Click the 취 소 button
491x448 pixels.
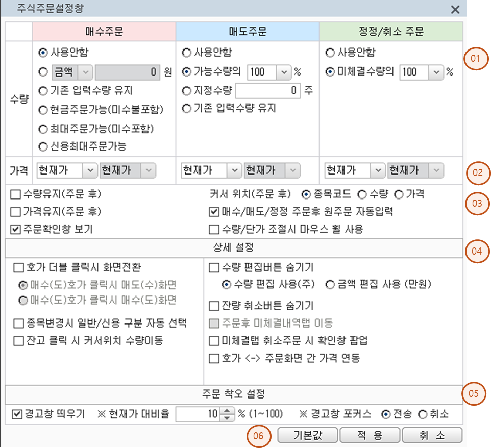432,435
